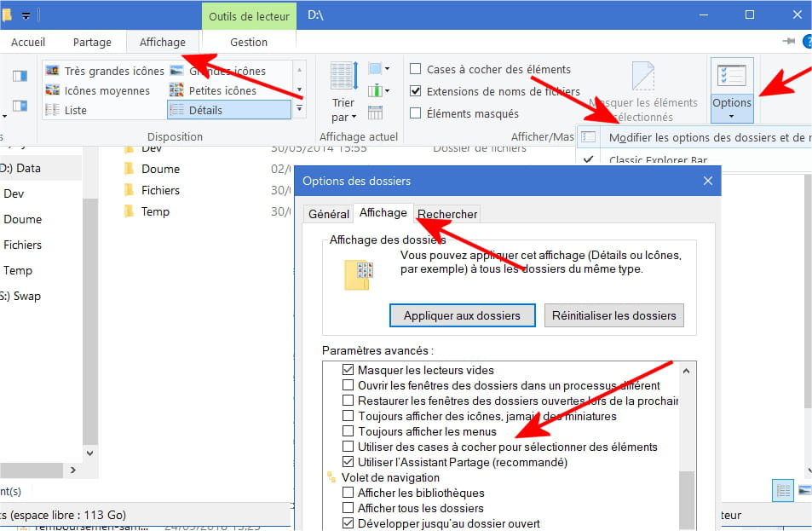The height and width of the screenshot is (531, 812).
Task: Switch to Rechercher tab in Options des dossiers
Action: [447, 214]
